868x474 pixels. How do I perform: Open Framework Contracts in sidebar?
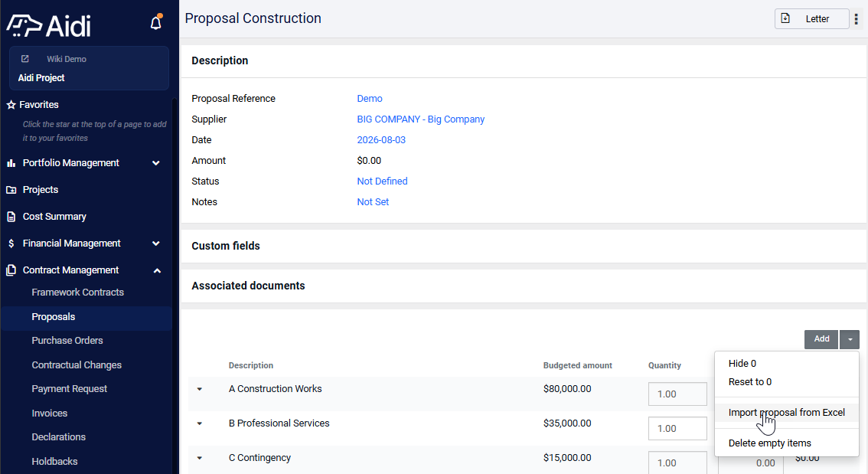(x=77, y=293)
